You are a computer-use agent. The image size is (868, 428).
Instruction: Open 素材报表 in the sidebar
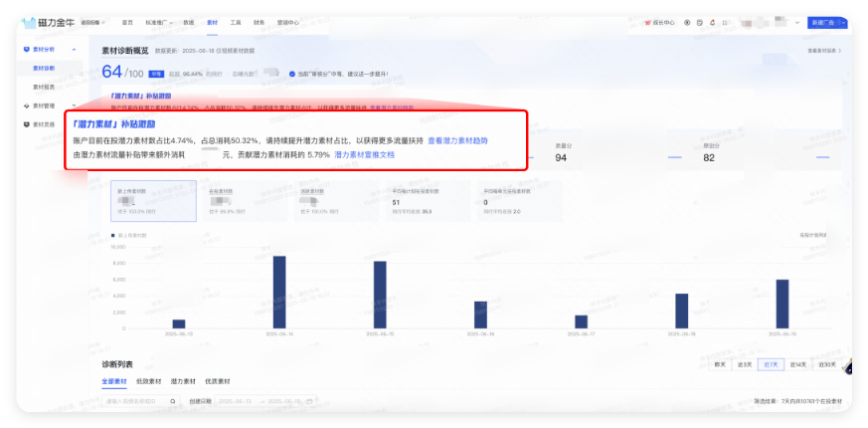click(44, 87)
